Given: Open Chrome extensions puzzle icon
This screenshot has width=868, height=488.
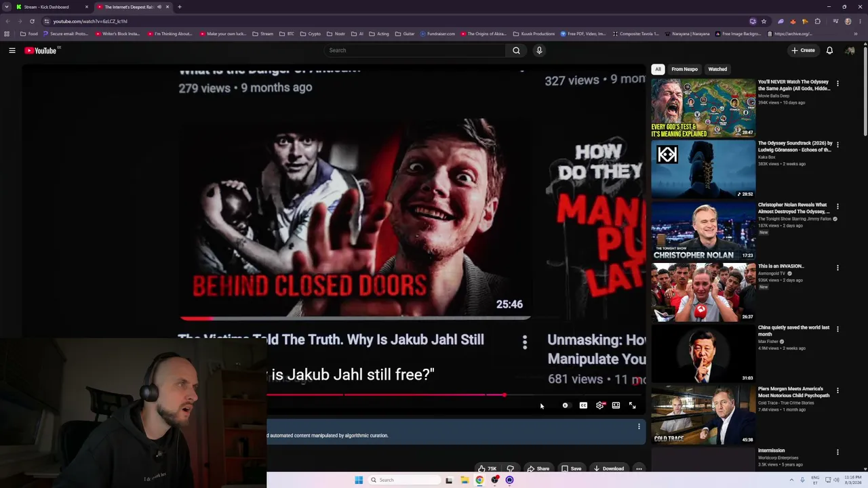Looking at the screenshot, I should [x=817, y=21].
